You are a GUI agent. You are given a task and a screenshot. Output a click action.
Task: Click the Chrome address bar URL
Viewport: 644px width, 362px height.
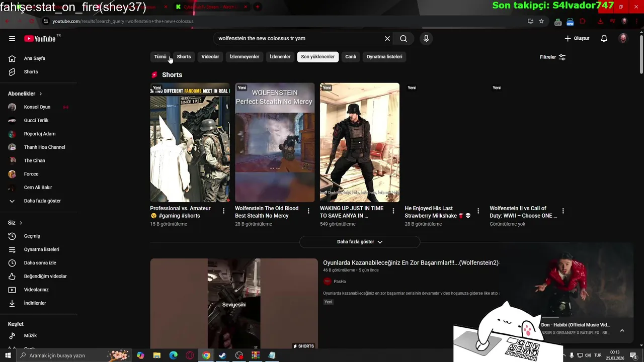123,21
